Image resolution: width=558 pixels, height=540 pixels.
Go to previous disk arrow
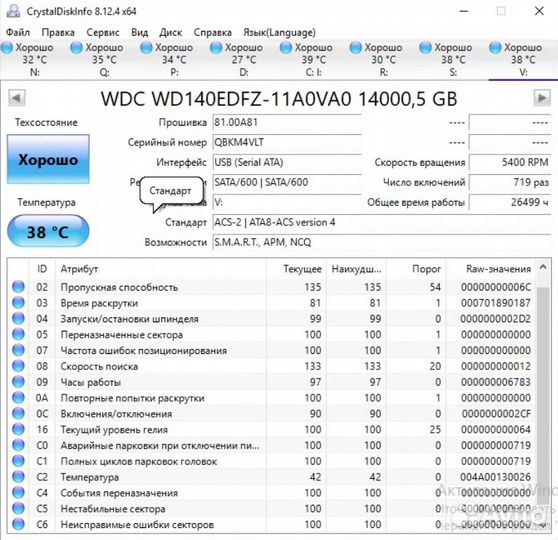17,98
